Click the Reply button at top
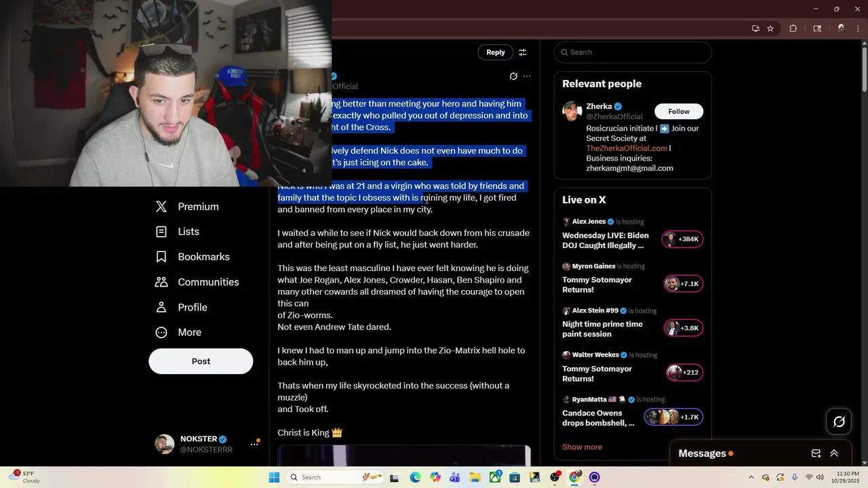The height and width of the screenshot is (488, 868). click(496, 52)
